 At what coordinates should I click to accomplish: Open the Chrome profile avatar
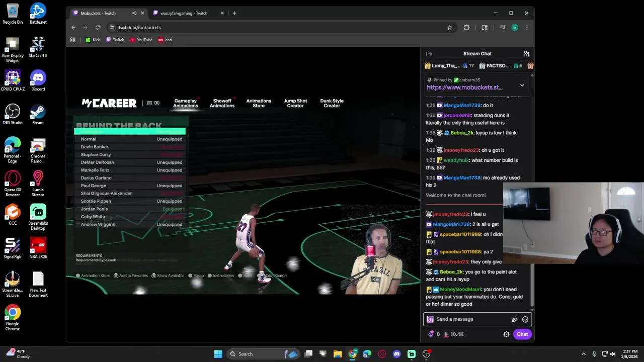coord(515,28)
